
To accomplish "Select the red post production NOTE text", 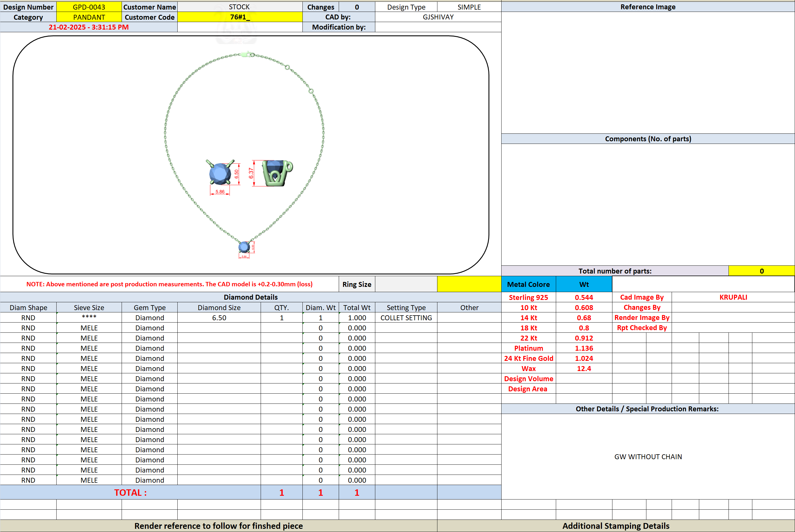I will (x=170, y=284).
